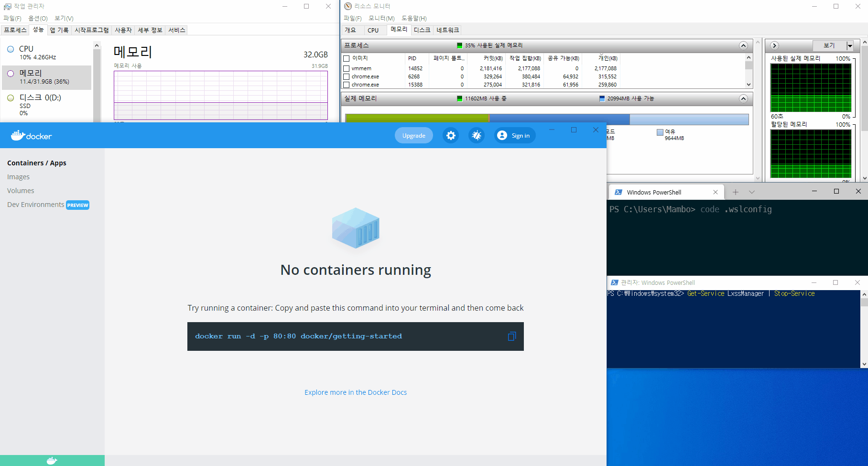Screen dimensions: 868x466
Task: Tick the first chrome.exe checkbox
Action: 347,77
